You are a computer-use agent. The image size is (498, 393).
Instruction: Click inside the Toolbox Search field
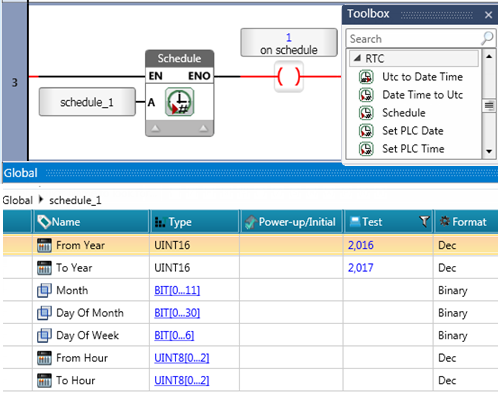(413, 39)
